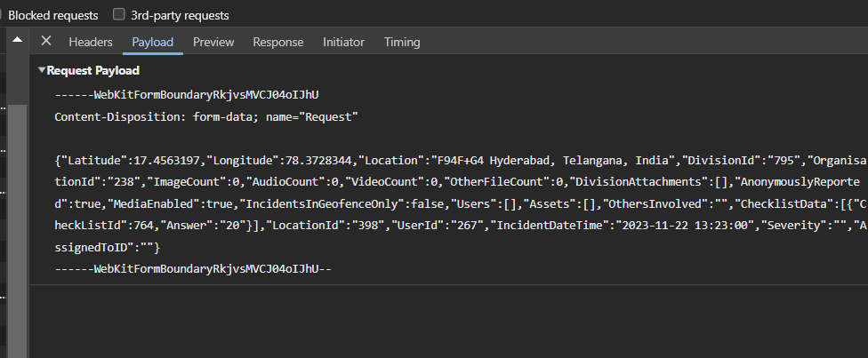
Task: Click the scroll up arrow in request list
Action: click(17, 41)
